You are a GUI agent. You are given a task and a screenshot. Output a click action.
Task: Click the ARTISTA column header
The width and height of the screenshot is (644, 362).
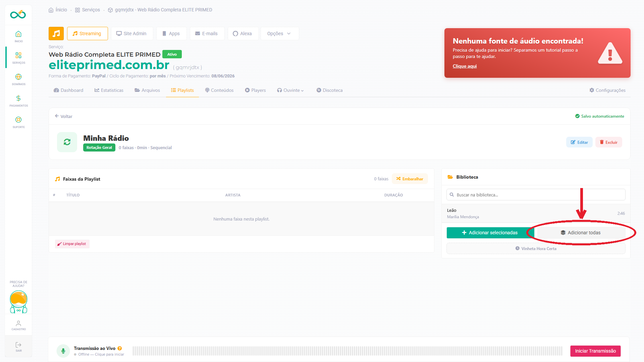click(x=233, y=195)
